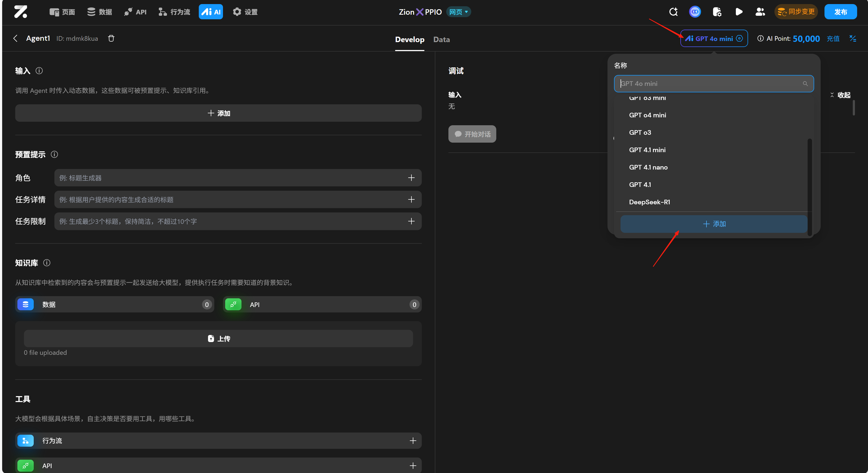Viewport: 868px width, 473px height.
Task: Click 添加 button in model dropdown
Action: (714, 224)
